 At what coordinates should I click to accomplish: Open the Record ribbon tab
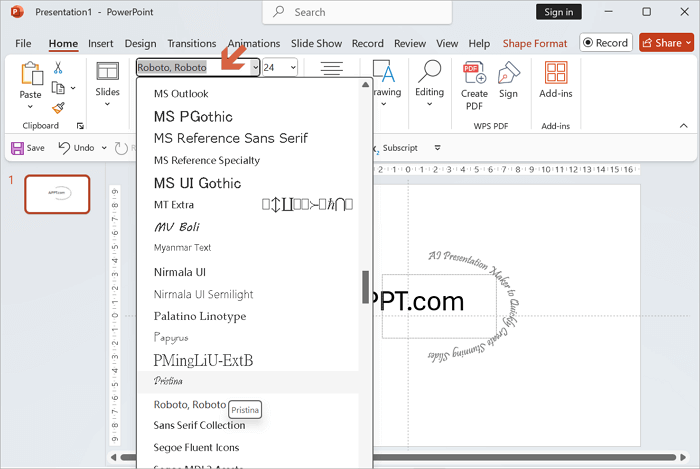tap(367, 44)
